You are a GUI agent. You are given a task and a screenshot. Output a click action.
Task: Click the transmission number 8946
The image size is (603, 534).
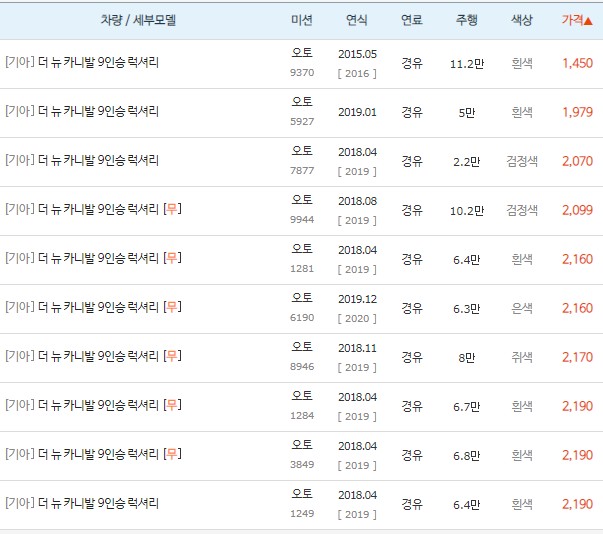[x=302, y=367]
